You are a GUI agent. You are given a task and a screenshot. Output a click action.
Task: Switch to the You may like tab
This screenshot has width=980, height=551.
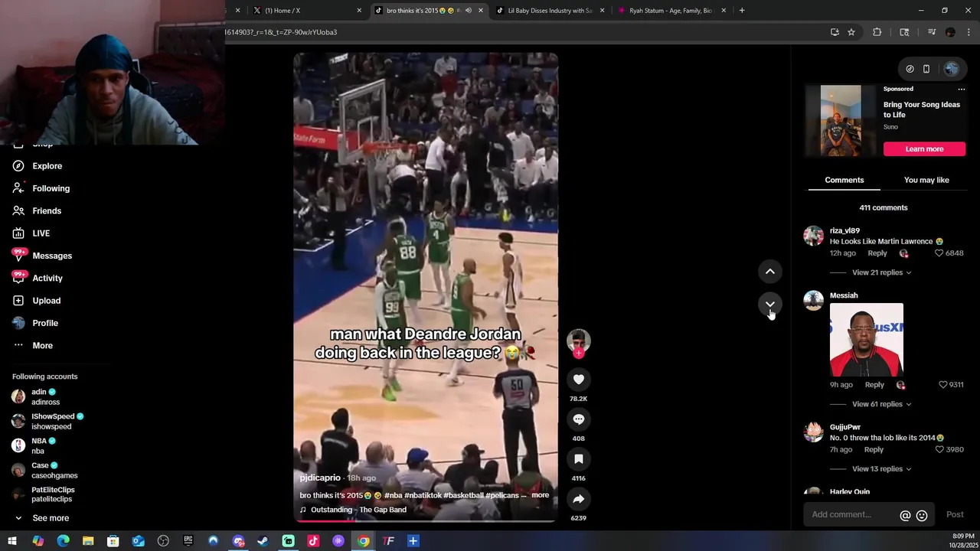click(x=926, y=180)
